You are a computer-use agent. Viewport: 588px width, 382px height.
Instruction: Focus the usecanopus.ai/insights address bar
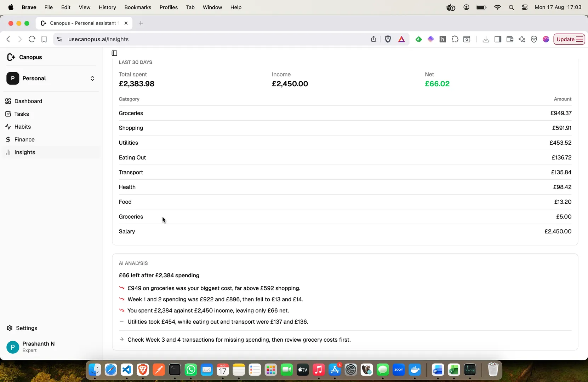(212, 39)
